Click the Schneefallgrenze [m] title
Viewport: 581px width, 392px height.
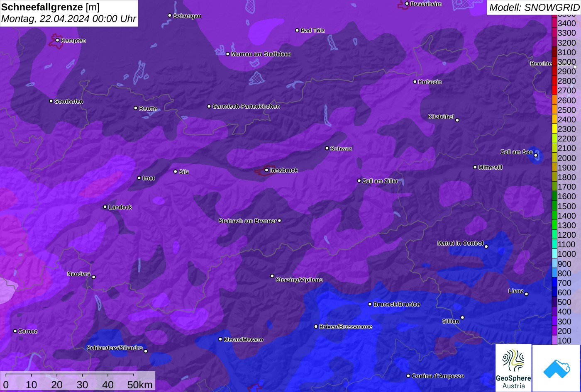50,7
